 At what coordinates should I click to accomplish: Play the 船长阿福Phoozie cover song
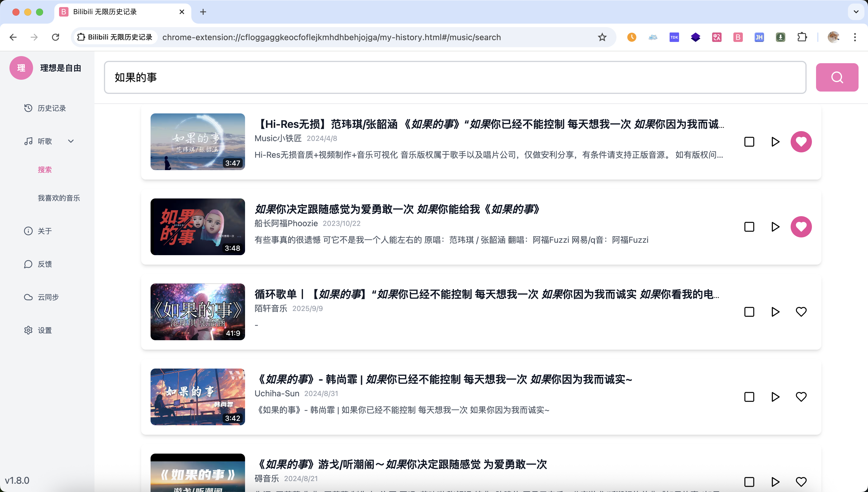tap(775, 227)
